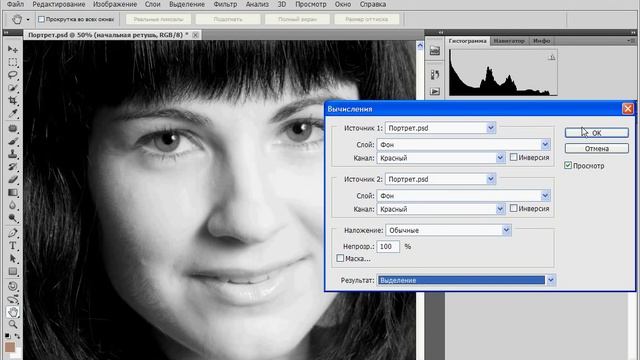Open the Фильтр menu
640x360 pixels.
225,4
